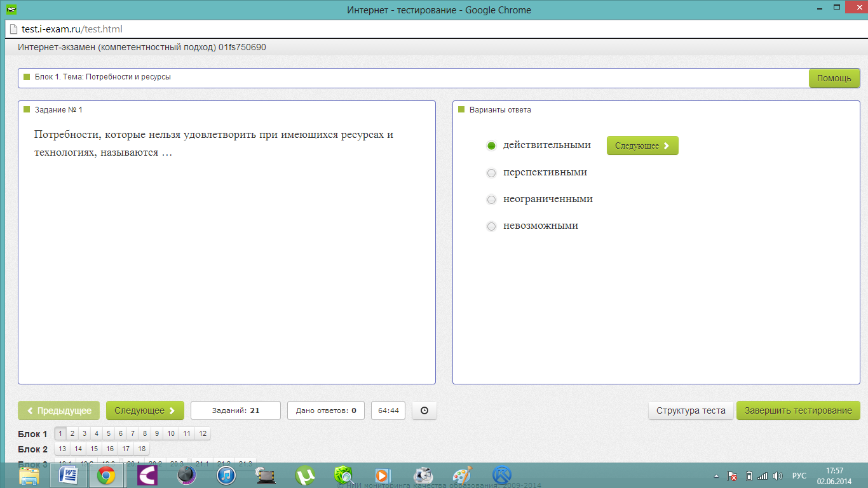Open network signal icon in tray

(763, 476)
